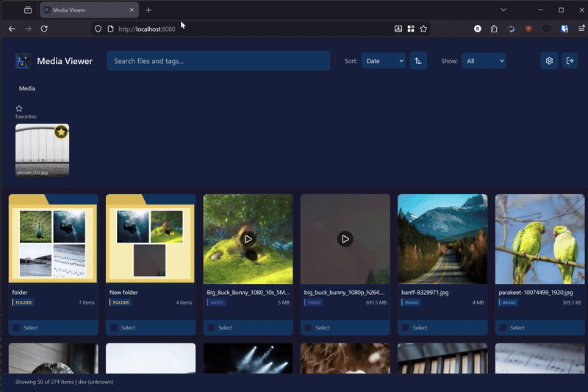Open the browser extensions puzzle icon
Screen dimensions: 588x392
(494, 29)
